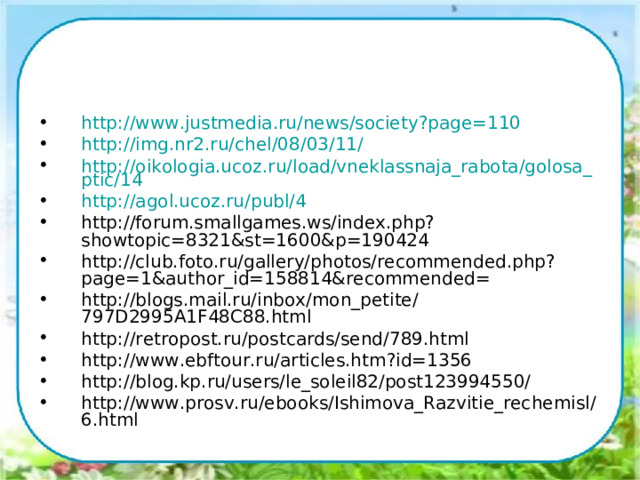Select the forum.smallgames.ws index.php URL text

[257, 231]
